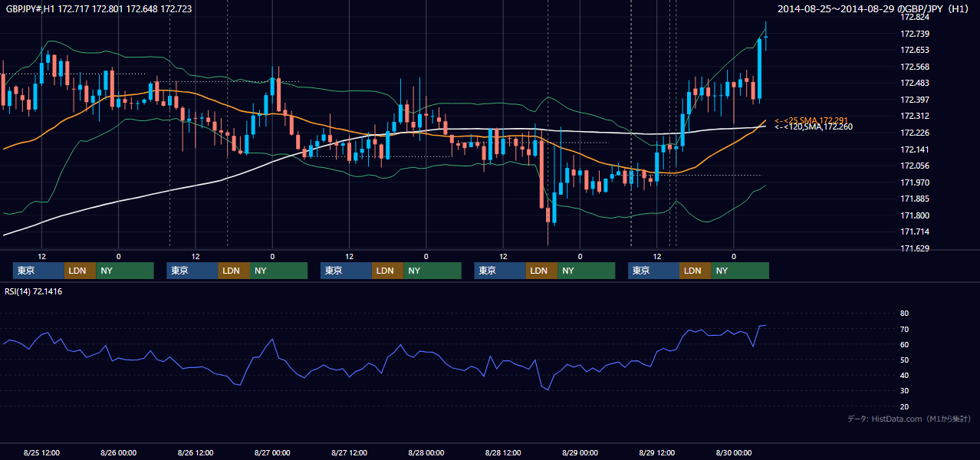Select the 8/28 12:00 date label

tap(503, 452)
